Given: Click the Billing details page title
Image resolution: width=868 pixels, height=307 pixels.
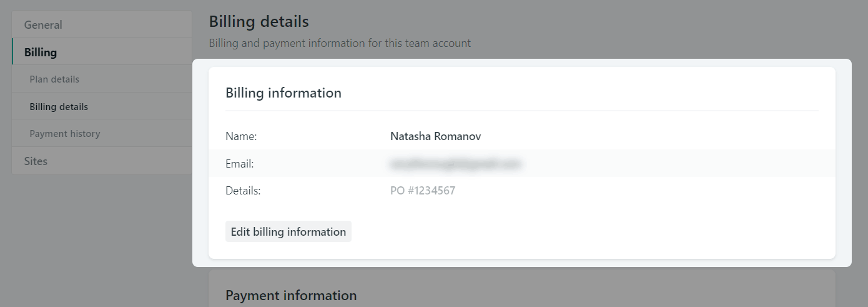Looking at the screenshot, I should [x=259, y=22].
